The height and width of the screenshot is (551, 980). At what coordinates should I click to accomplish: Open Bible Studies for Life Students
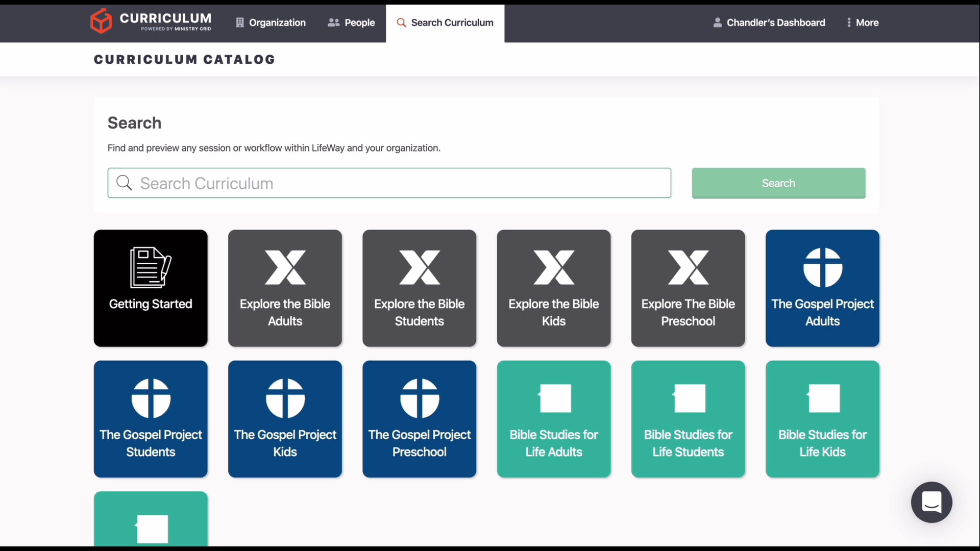(688, 419)
